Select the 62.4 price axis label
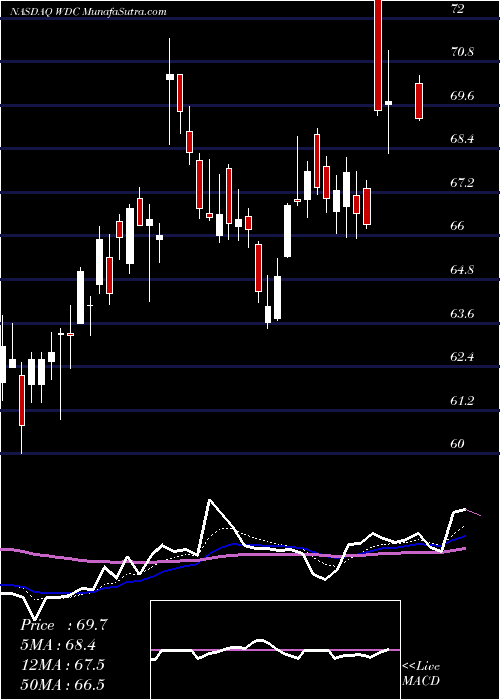The image size is (500, 700). (462, 357)
